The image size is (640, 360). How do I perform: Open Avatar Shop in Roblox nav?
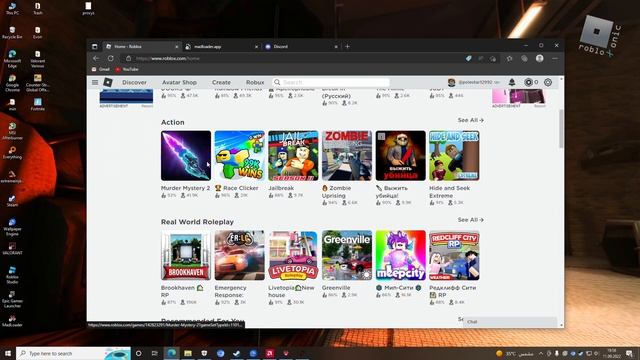[179, 82]
